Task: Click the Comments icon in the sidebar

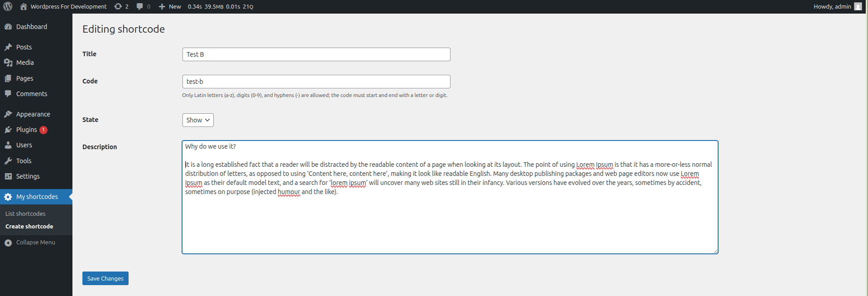Action: [x=8, y=94]
